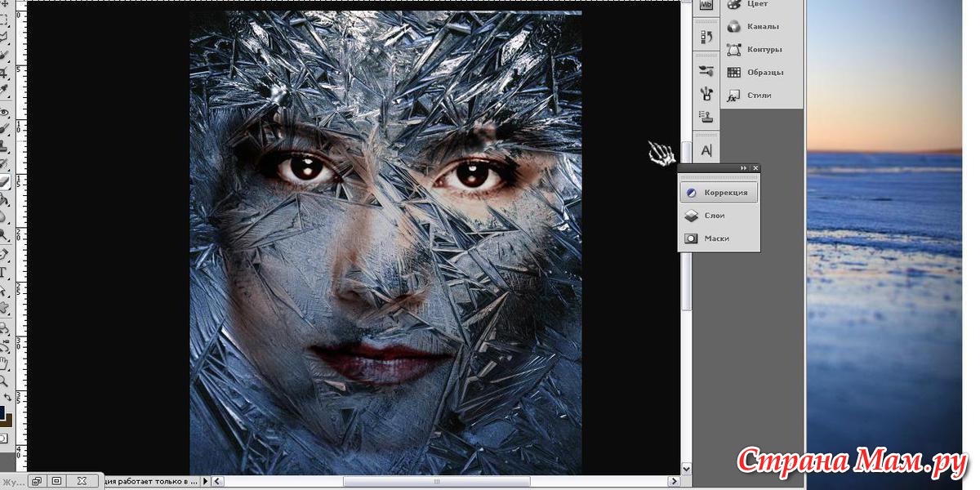Select the Eyedropper tool in toolbox
980x490 pixels.
click(x=4, y=92)
